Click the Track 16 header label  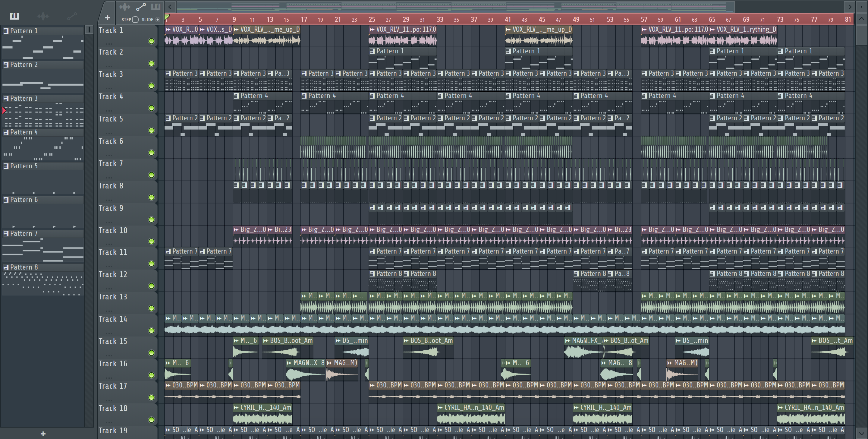pyautogui.click(x=113, y=364)
